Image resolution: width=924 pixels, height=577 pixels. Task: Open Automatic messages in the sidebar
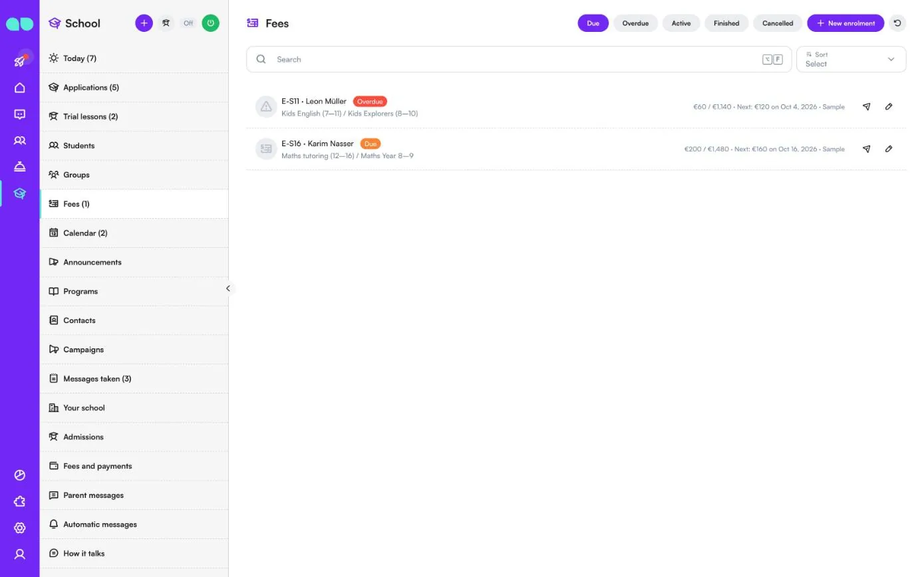pyautogui.click(x=134, y=524)
